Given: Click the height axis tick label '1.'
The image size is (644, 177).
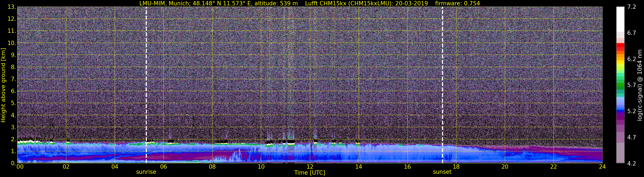Looking at the screenshot, I should [13, 151].
